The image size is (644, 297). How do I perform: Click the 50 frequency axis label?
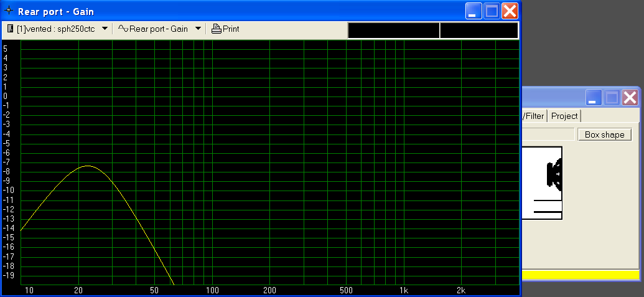tap(154, 291)
